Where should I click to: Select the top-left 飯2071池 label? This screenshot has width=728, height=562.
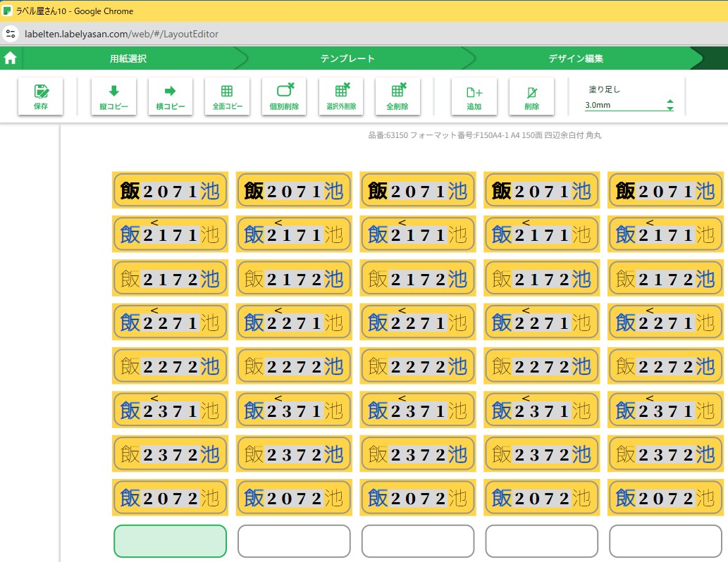click(x=170, y=190)
